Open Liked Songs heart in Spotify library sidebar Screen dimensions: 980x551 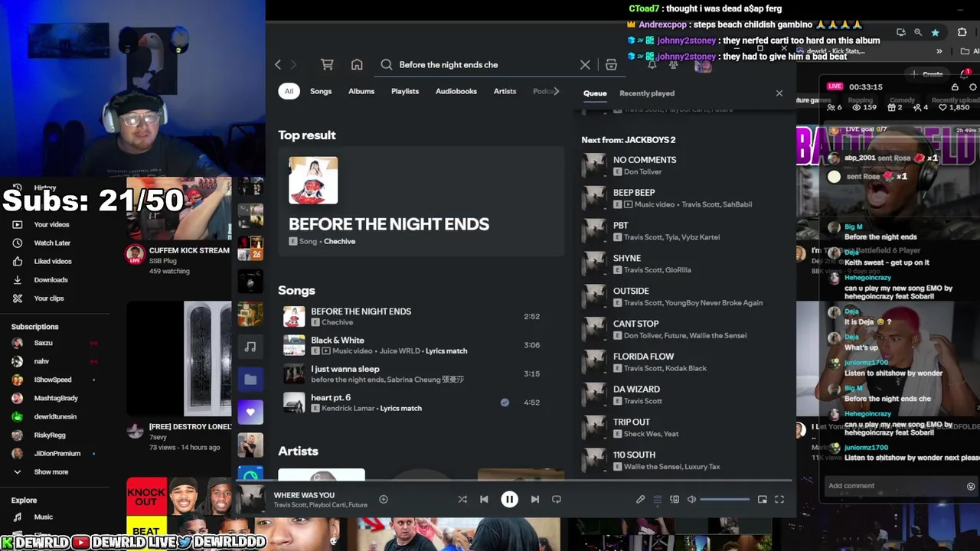tap(250, 412)
